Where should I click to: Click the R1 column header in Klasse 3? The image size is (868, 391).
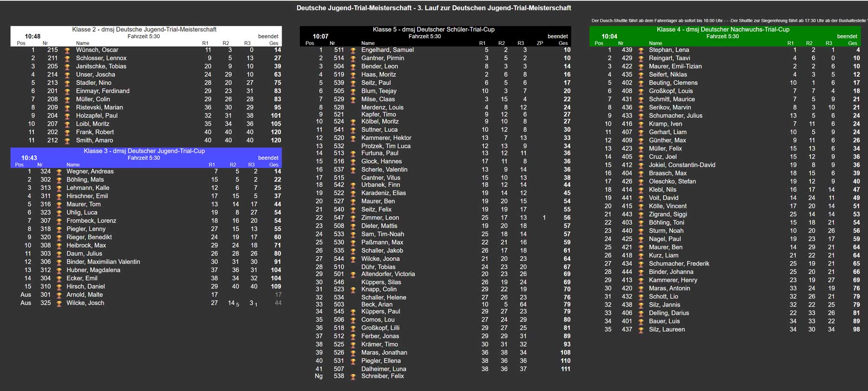212,165
